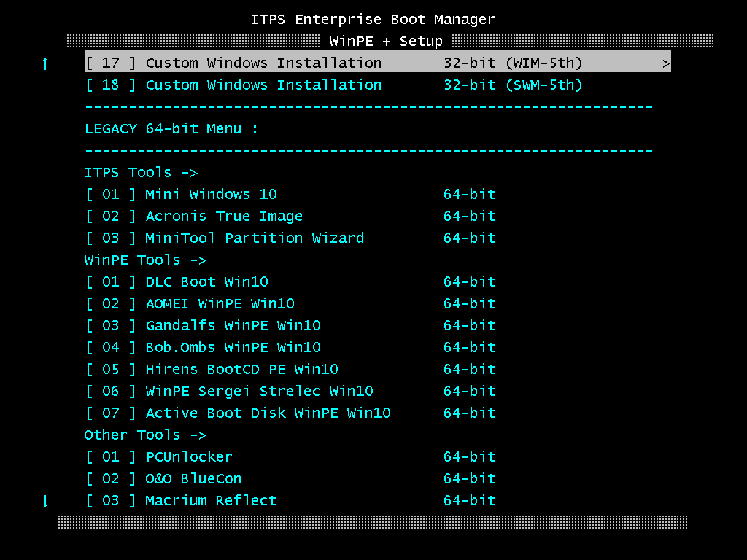Launch Bob.Ombs WinPE Win10 entry
Screen dimensions: 747x560
(x=290, y=348)
